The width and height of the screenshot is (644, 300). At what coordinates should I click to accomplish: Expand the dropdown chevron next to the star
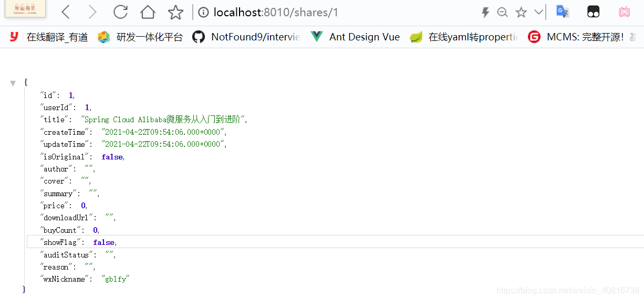point(538,12)
